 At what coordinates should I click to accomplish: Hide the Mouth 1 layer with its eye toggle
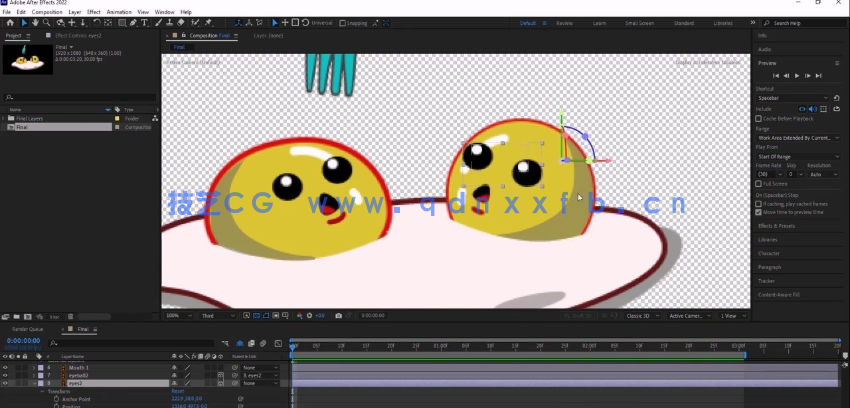pos(5,367)
